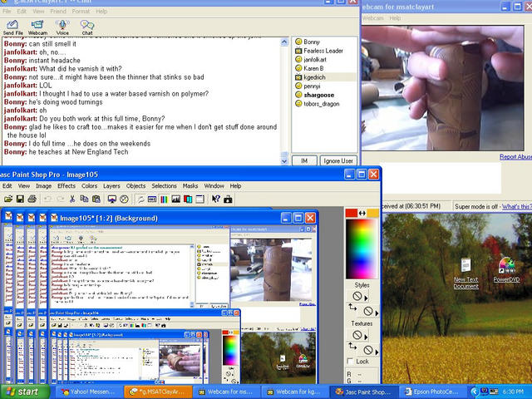This screenshot has height=399, width=532.
Task: Start the Webcam from chat toolbar
Action: click(37, 27)
